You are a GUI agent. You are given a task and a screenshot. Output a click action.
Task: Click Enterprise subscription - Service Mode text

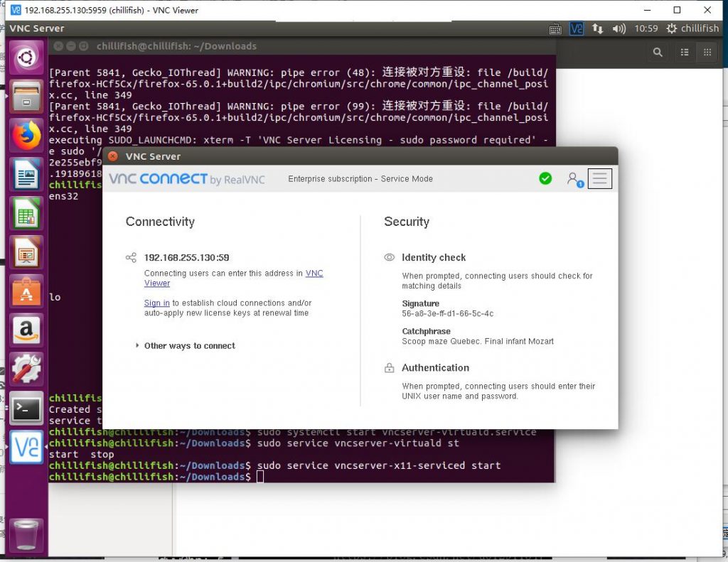click(x=360, y=179)
